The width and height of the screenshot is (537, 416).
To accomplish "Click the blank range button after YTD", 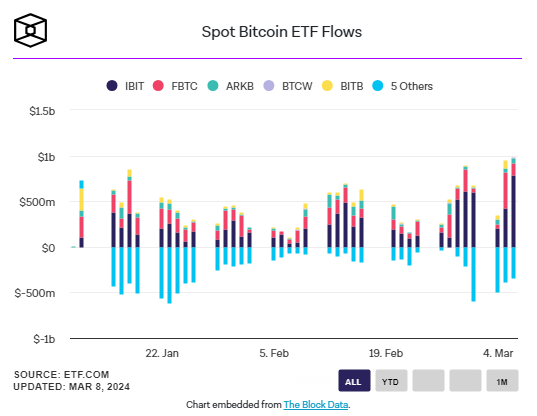I will pyautogui.click(x=428, y=380).
